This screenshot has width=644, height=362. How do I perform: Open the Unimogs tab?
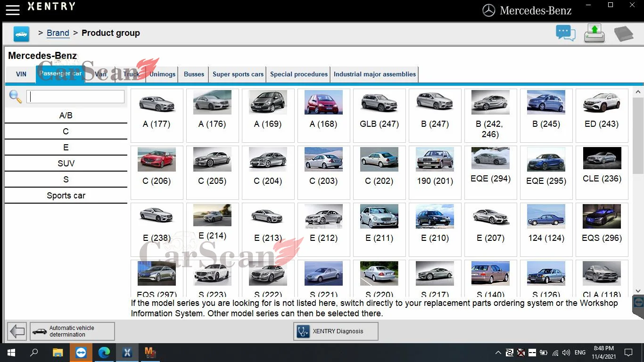(x=163, y=74)
